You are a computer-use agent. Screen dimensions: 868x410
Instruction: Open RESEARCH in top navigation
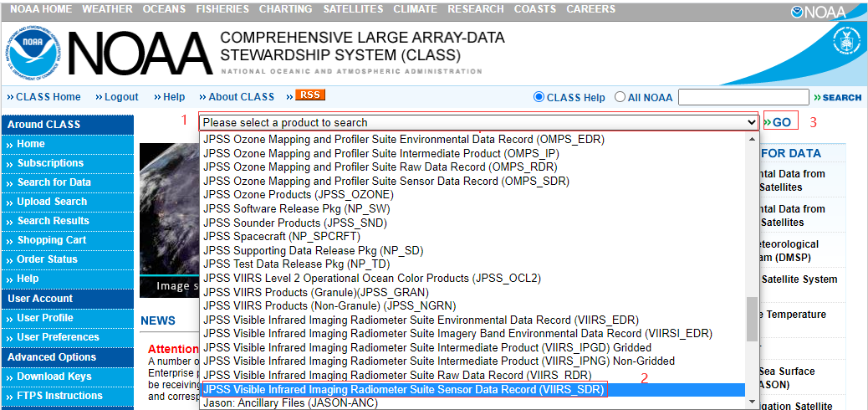click(x=476, y=9)
